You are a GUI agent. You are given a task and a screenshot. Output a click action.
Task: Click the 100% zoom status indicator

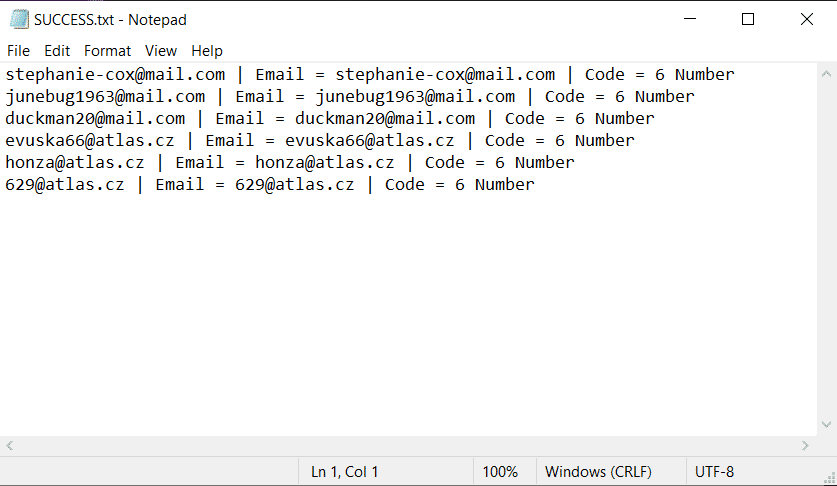coord(500,472)
